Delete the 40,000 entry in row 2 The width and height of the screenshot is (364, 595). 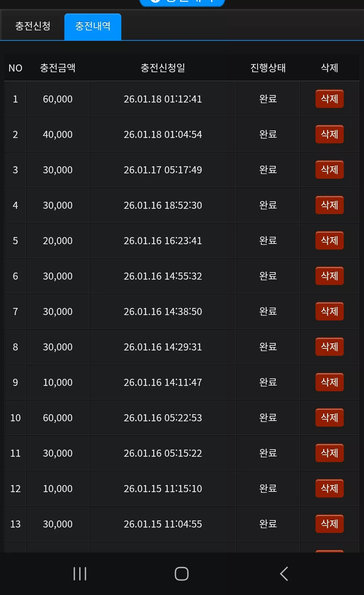pos(329,134)
